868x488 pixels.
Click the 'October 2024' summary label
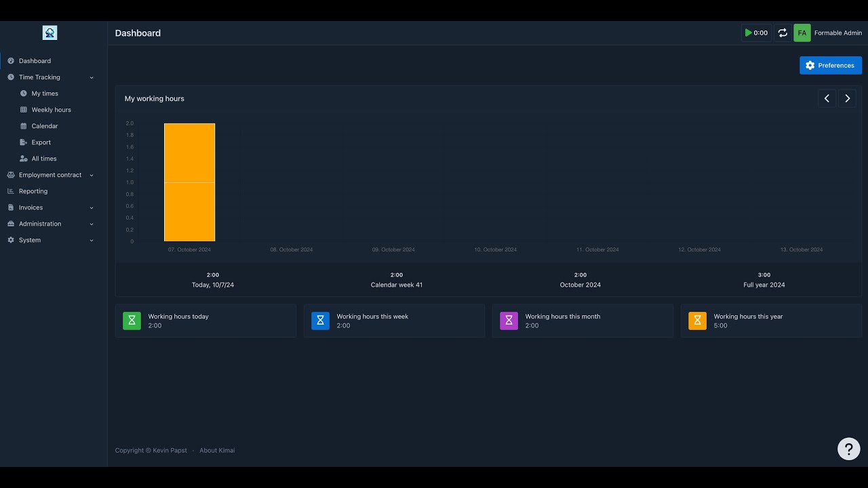pyautogui.click(x=580, y=285)
